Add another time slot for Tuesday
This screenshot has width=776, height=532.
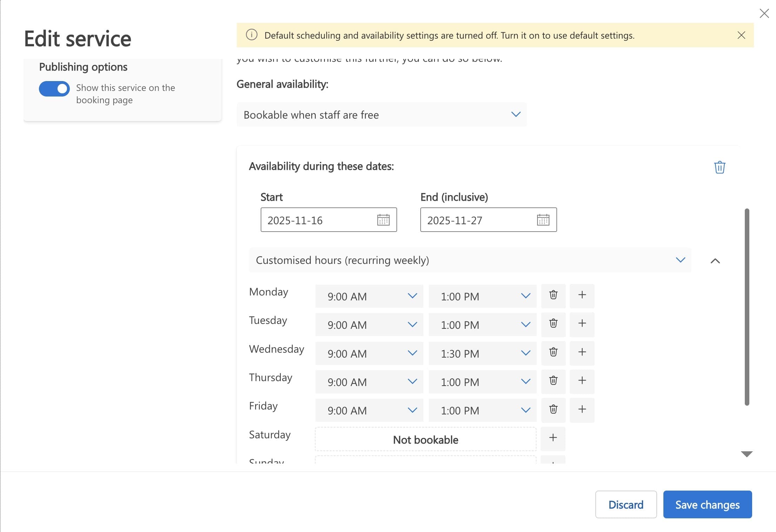tap(582, 324)
